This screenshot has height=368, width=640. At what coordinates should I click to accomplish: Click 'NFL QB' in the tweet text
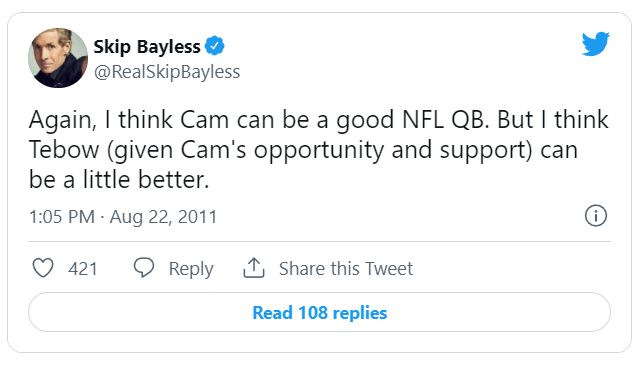point(445,120)
